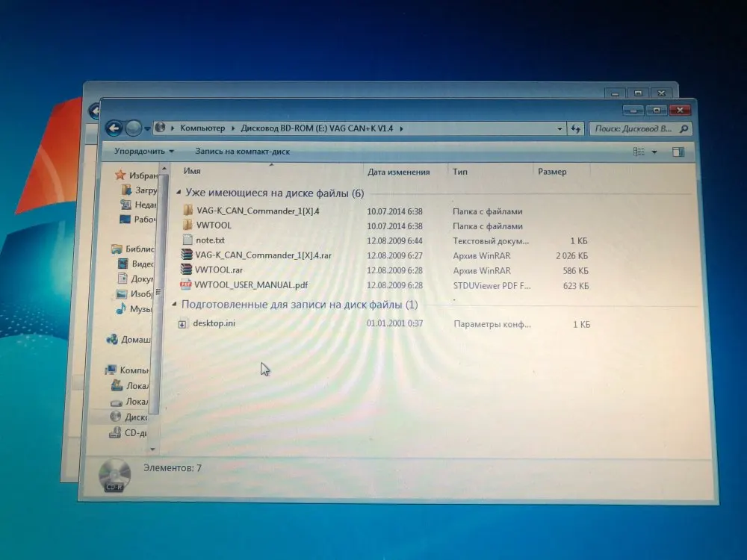The image size is (747, 560).
Task: Click the Избранное star icon in sidebar
Action: point(120,175)
